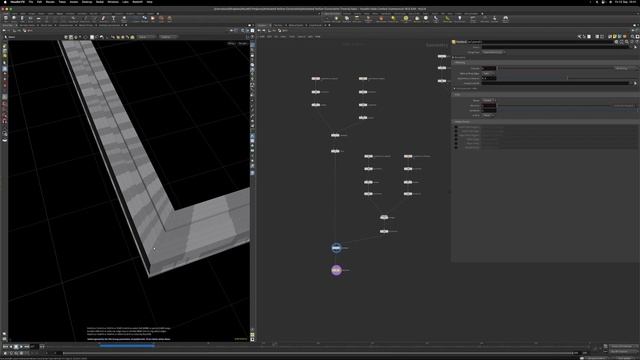
Task: Open parameter pane gear menu icon
Action: (616, 42)
